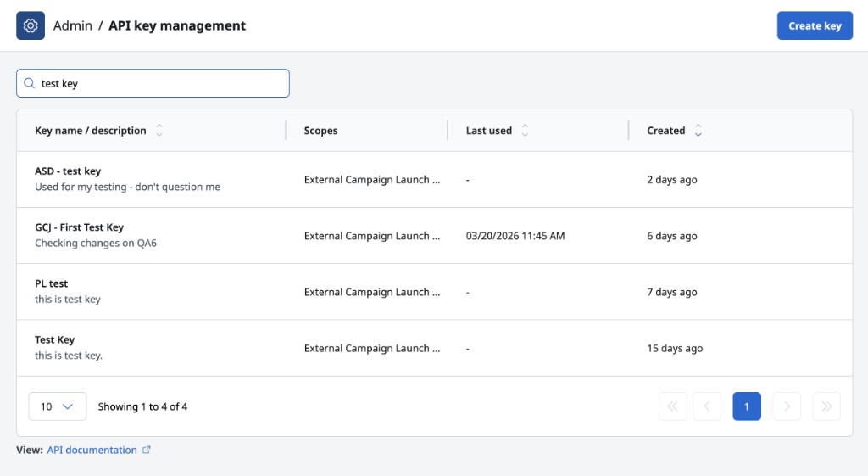This screenshot has height=476, width=868.
Task: Go to next page chevron button
Action: click(787, 406)
